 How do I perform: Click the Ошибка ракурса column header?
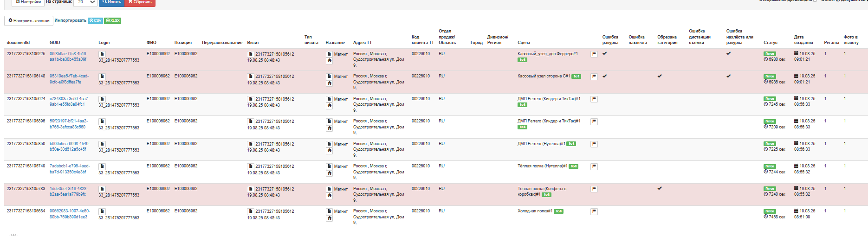coord(610,40)
